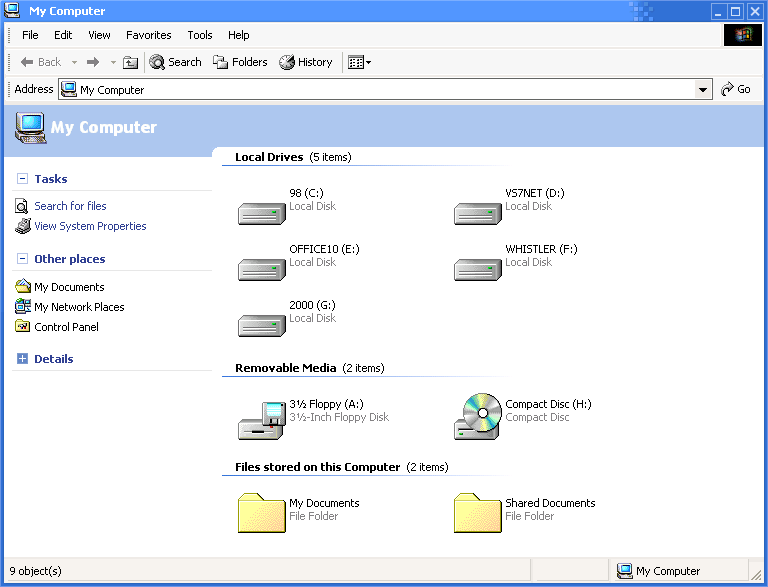Open the Help menu
768x587 pixels.
239,35
